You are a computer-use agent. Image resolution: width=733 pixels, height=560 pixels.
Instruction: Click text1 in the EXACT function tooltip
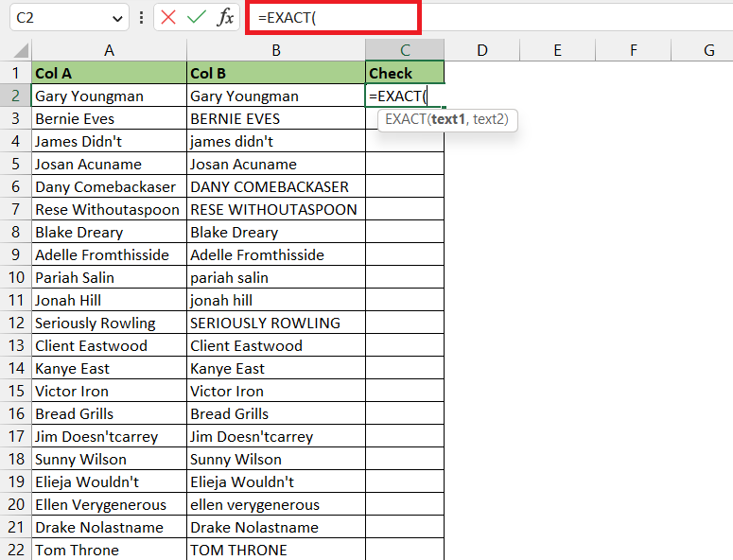tap(448, 119)
